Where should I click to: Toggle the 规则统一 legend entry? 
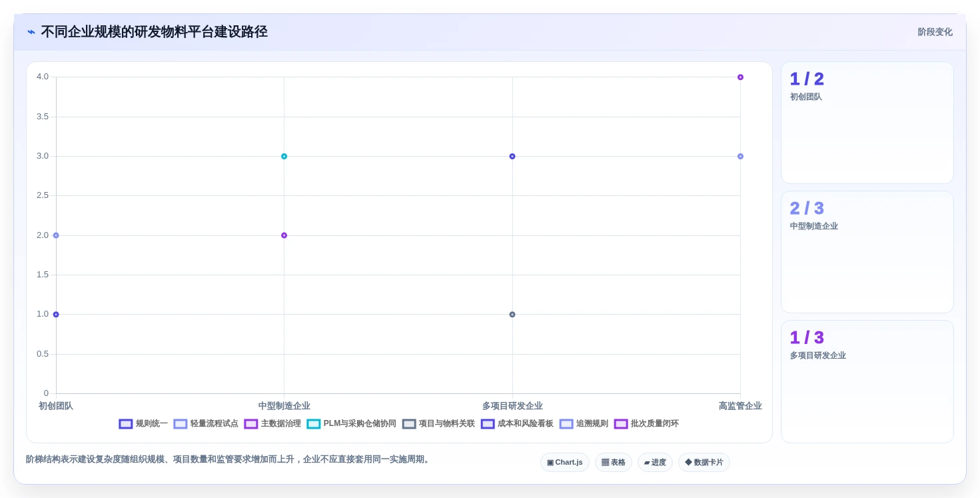tap(143, 423)
